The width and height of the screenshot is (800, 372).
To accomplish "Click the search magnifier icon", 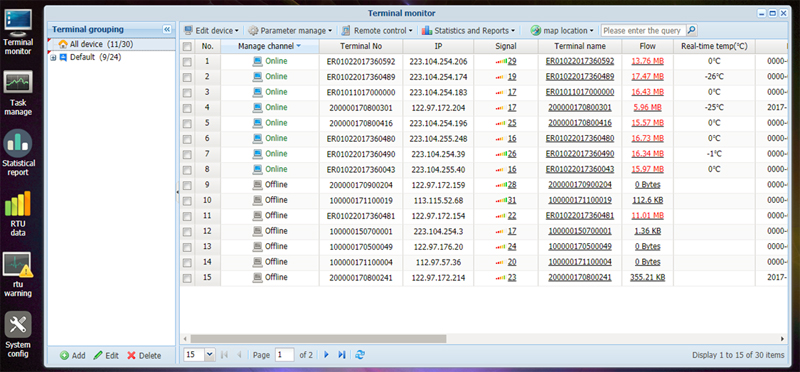I will 691,31.
